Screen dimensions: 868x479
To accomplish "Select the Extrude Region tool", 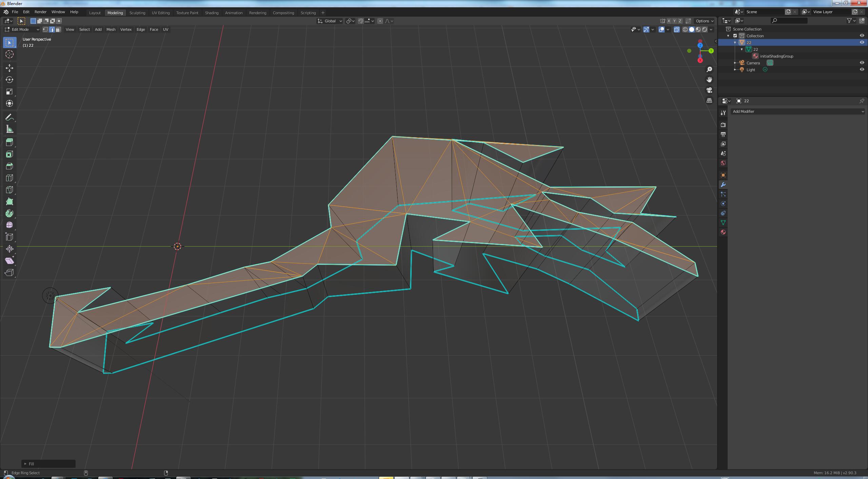I will tap(9, 142).
